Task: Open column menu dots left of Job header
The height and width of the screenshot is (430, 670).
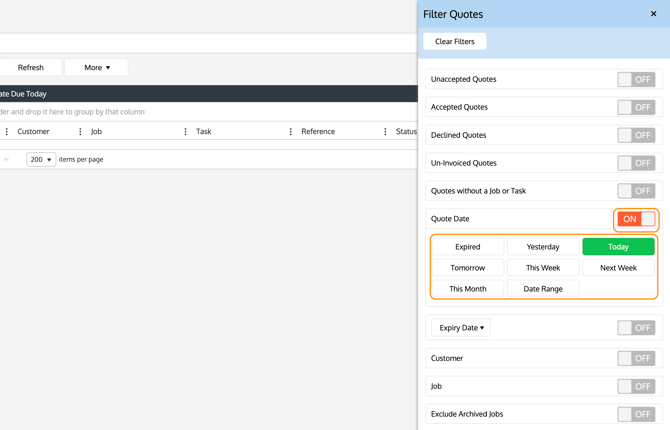Action: [x=80, y=132]
